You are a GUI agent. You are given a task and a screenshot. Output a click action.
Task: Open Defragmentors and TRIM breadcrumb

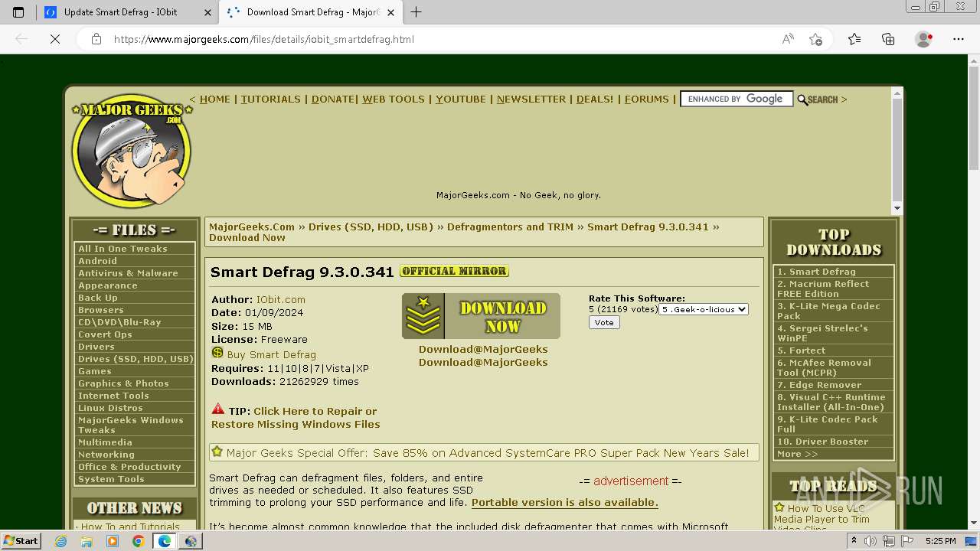pos(510,227)
